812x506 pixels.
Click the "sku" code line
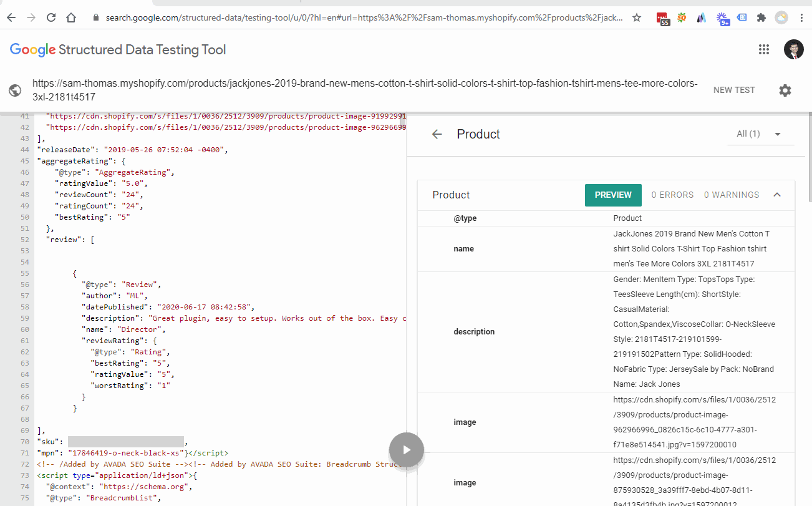click(113, 442)
